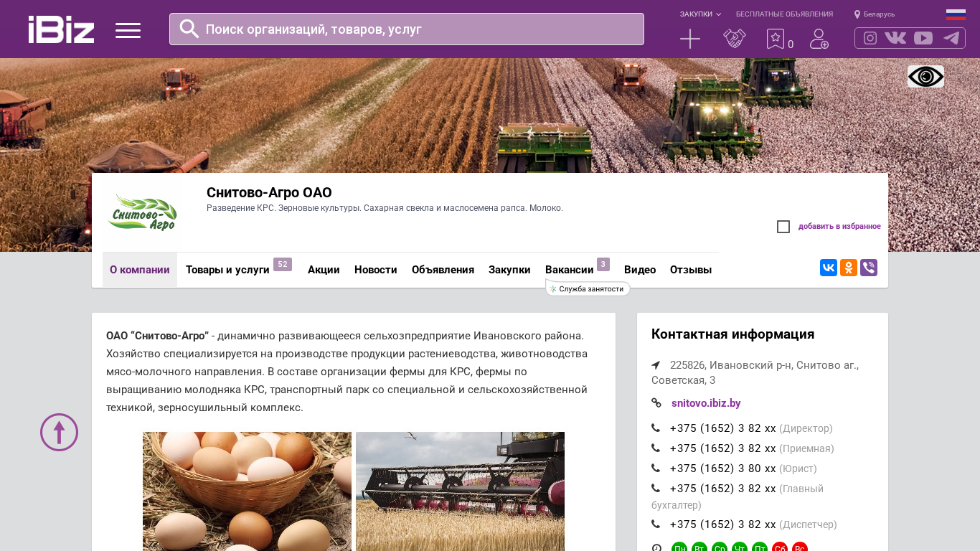980x551 pixels.
Task: Visit the snitovo.ibiz.by website link
Action: pyautogui.click(x=706, y=403)
